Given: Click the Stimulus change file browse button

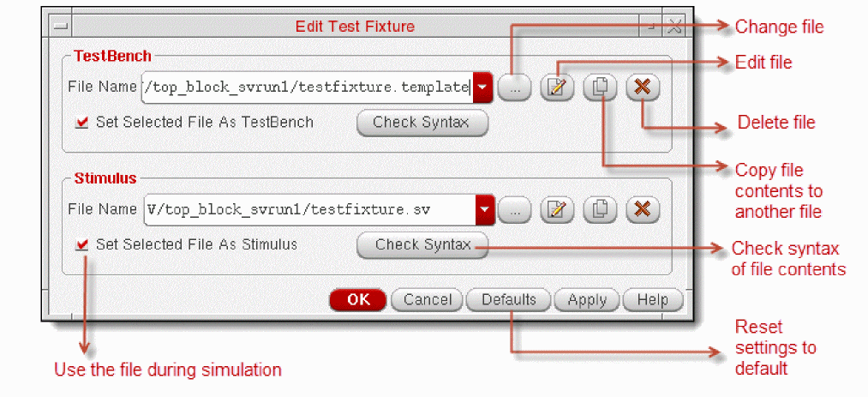Looking at the screenshot, I should (514, 208).
